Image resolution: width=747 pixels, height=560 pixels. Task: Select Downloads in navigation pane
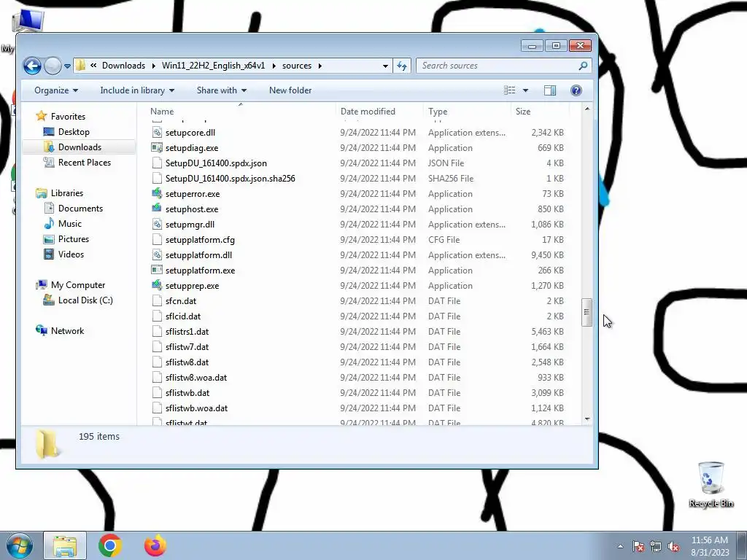click(80, 147)
